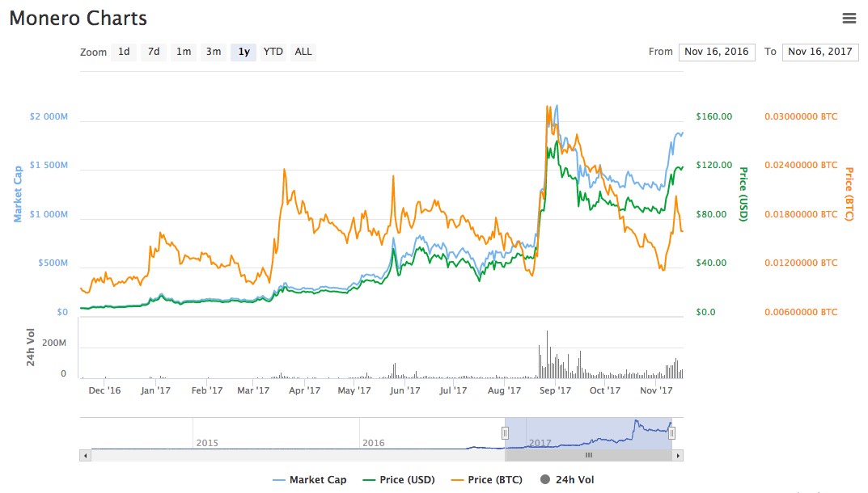The height and width of the screenshot is (493, 868).
Task: Select YTD zoom range
Action: (273, 52)
